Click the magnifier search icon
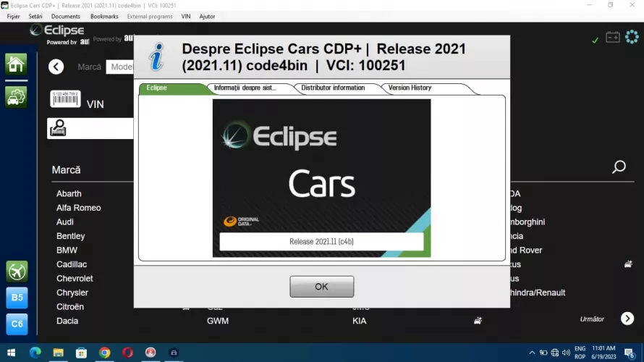This screenshot has width=644, height=362. 619,167
